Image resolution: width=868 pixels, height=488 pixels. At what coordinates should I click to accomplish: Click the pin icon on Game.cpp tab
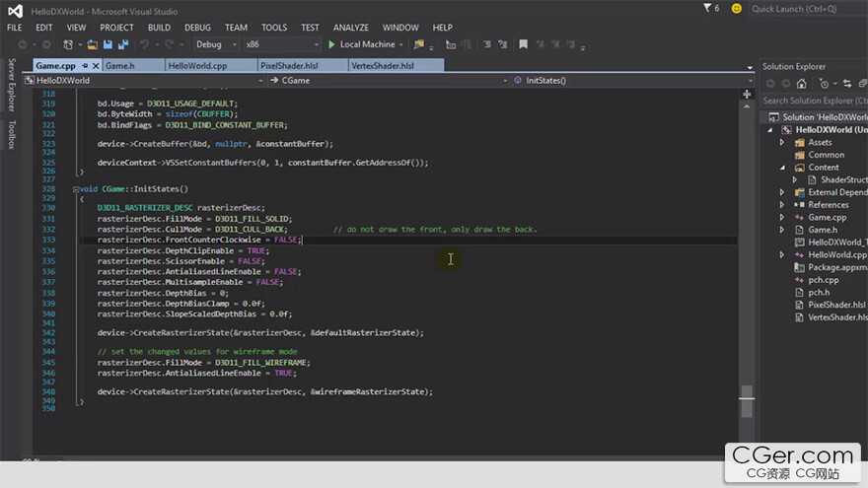coord(85,65)
